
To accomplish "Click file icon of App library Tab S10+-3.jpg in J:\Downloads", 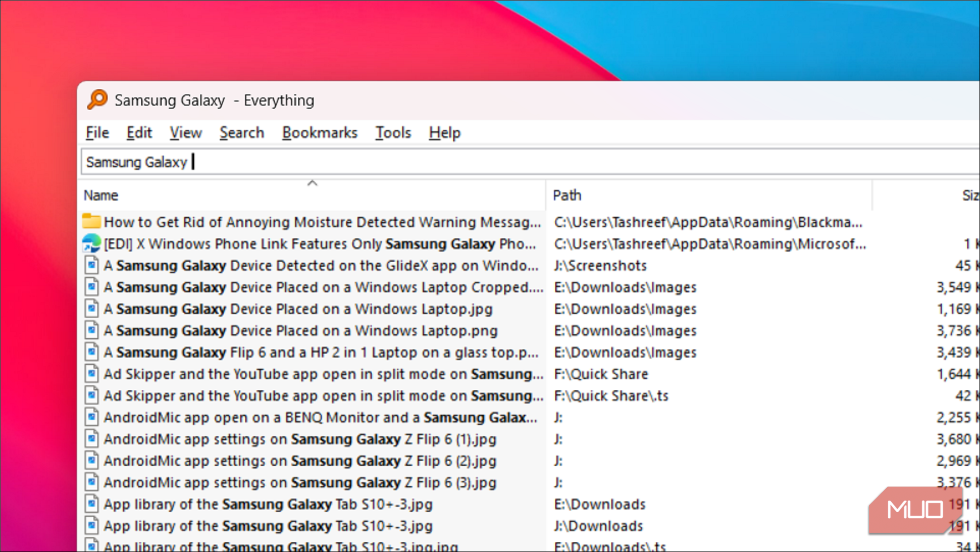I will click(91, 525).
